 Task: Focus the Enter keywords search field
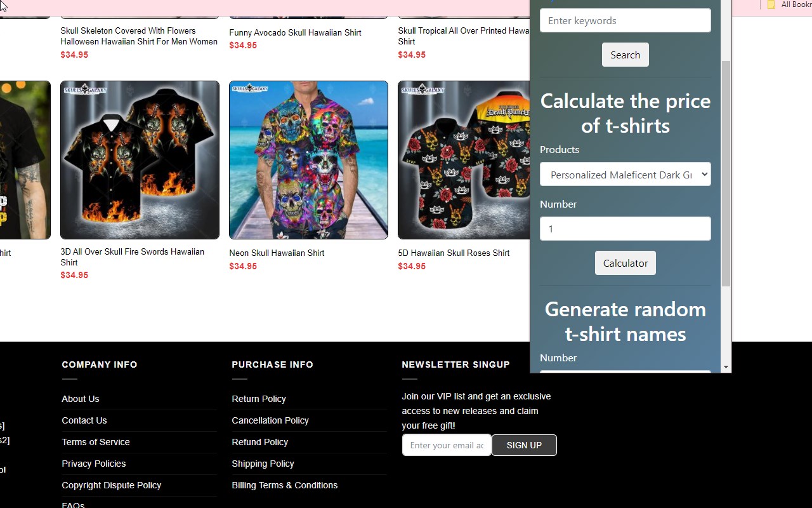click(625, 20)
